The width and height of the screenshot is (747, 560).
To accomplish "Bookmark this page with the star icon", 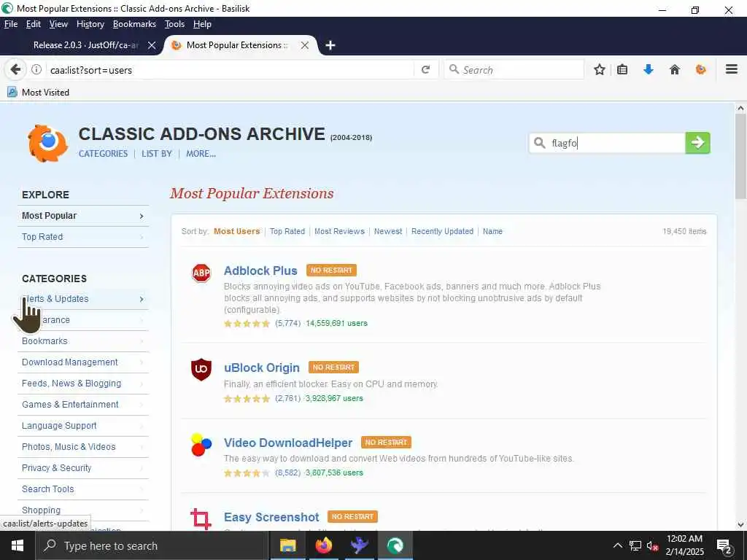I will pos(600,69).
